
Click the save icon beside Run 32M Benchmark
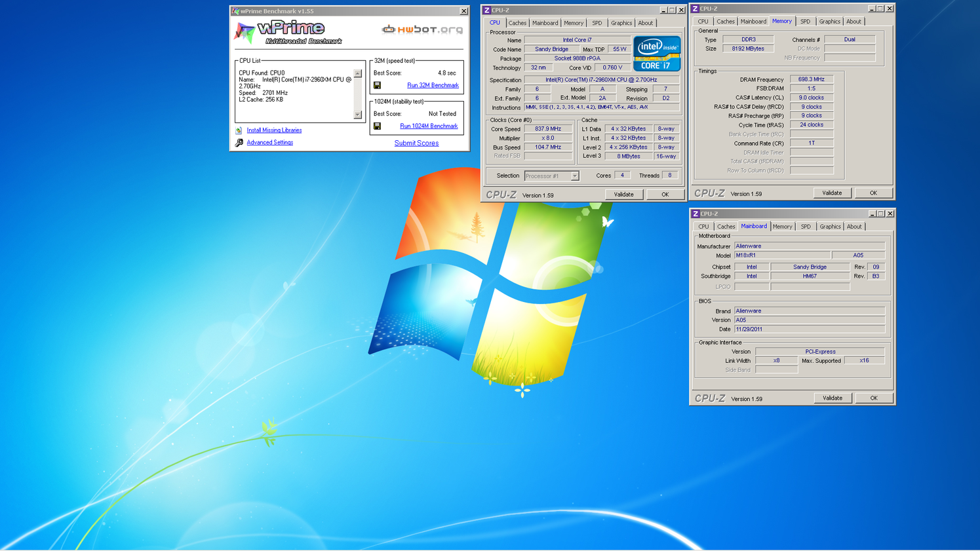pyautogui.click(x=377, y=86)
